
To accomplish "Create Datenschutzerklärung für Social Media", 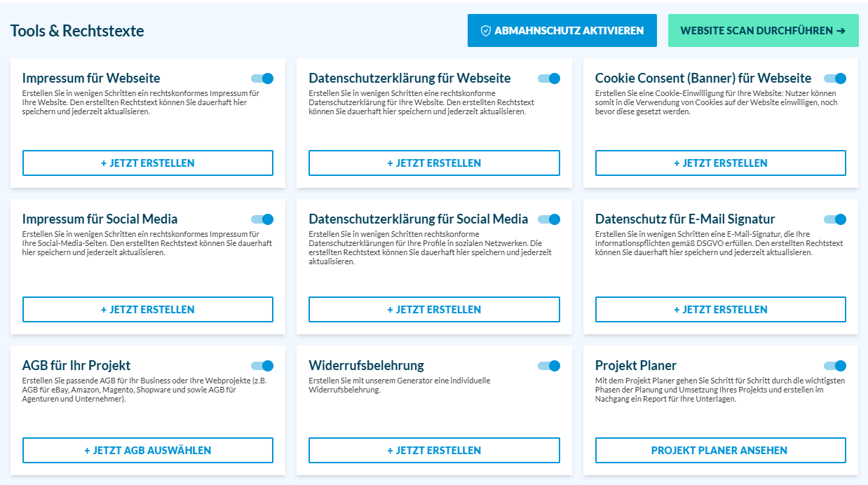I will 434,309.
